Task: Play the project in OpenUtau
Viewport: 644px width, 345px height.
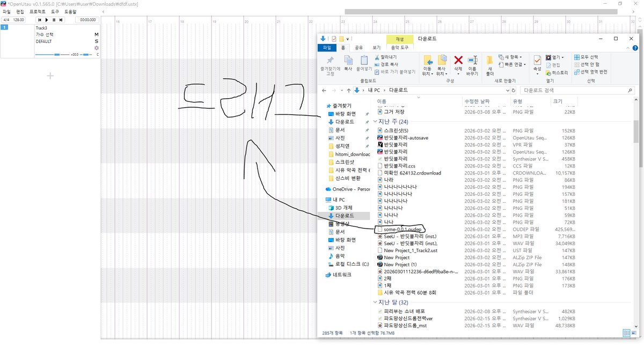Action: 46,20
